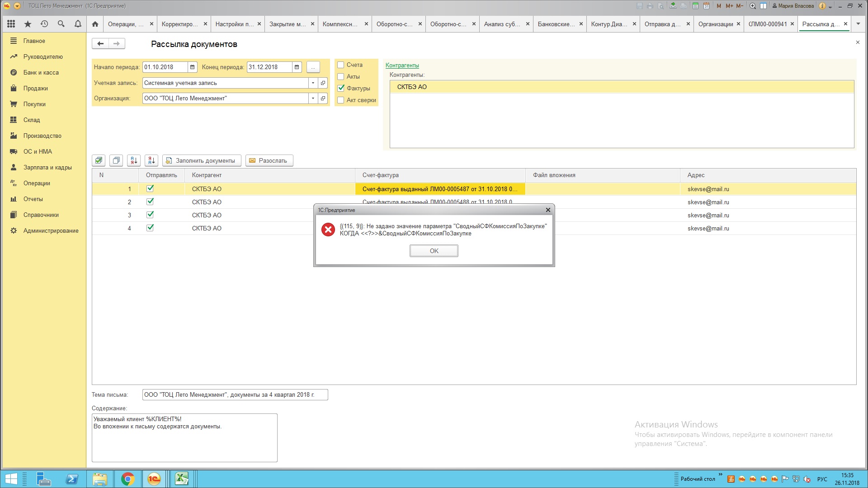Click the M- memory subtract button
This screenshot has width=868, height=488.
coord(740,6)
